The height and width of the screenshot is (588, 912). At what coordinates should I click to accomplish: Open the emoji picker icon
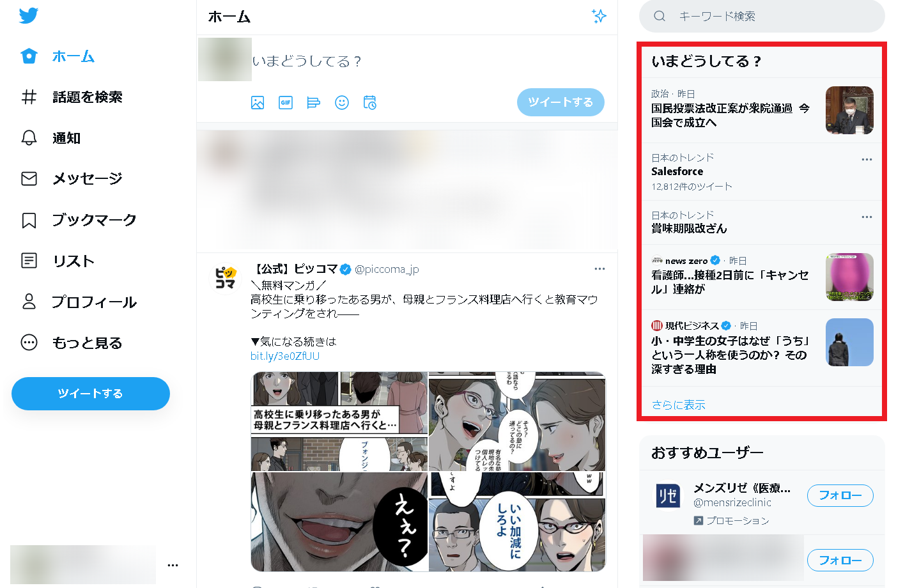(x=342, y=102)
